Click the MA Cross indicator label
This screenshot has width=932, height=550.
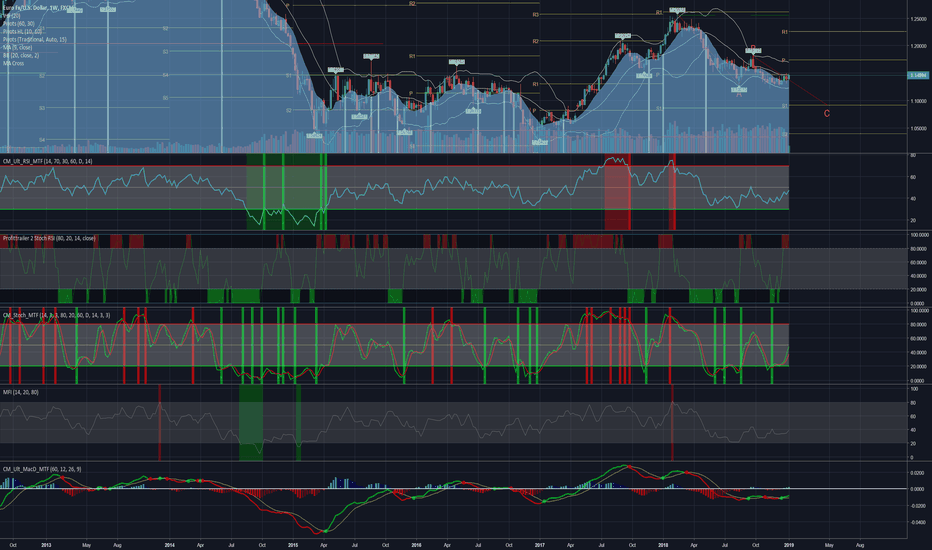coord(14,63)
